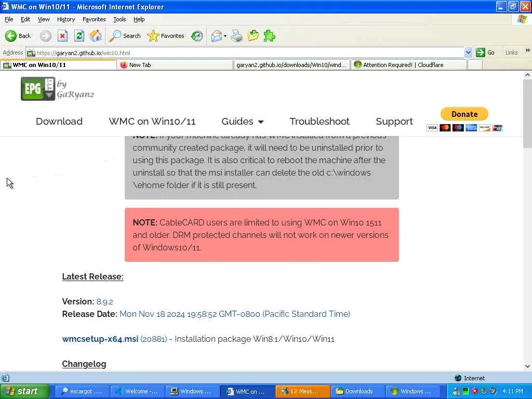This screenshot has width=532, height=399.
Task: Open the Download nav link
Action: click(x=59, y=122)
